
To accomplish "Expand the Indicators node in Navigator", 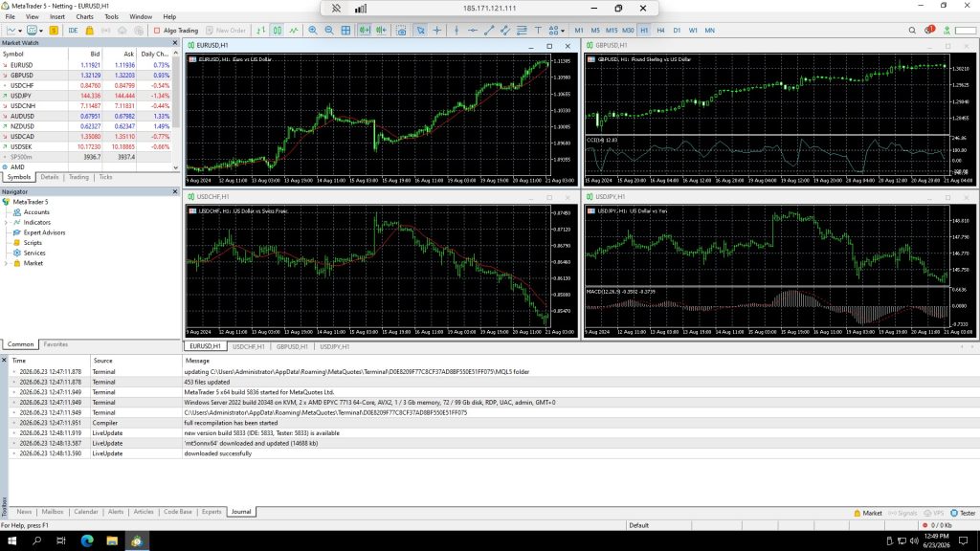I will coord(7,222).
